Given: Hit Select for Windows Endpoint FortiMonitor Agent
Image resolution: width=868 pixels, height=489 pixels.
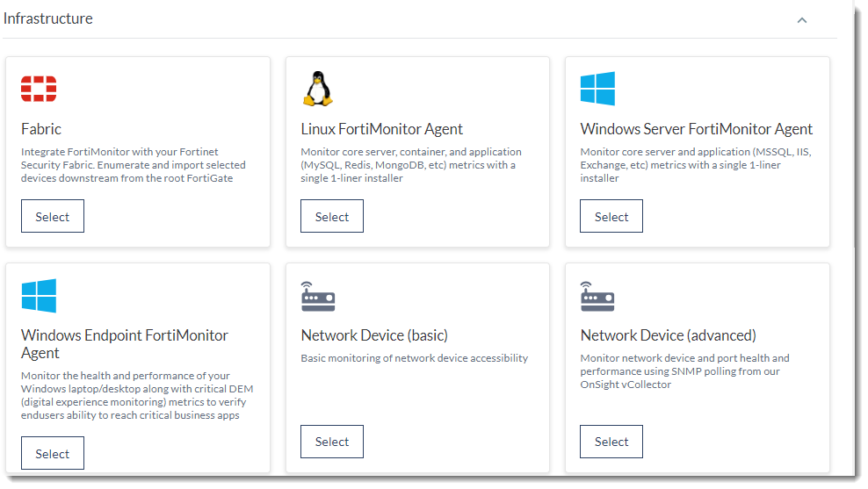Looking at the screenshot, I should pos(53,454).
